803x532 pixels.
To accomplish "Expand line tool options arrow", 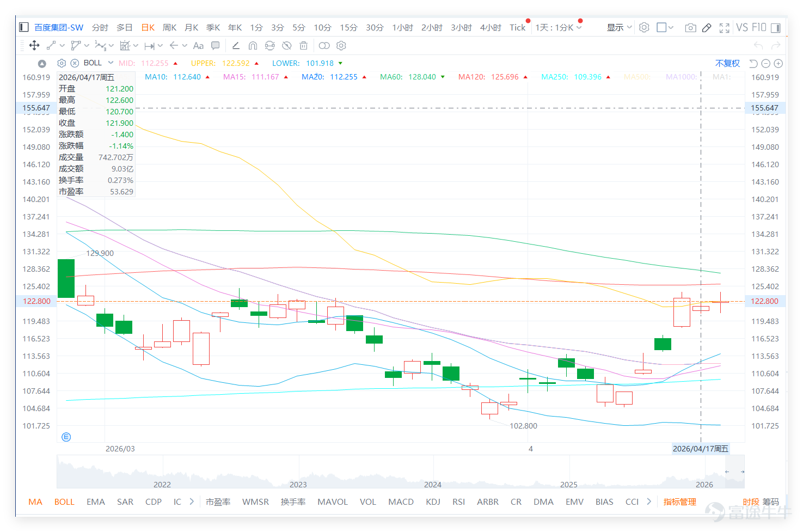I will (62, 46).
